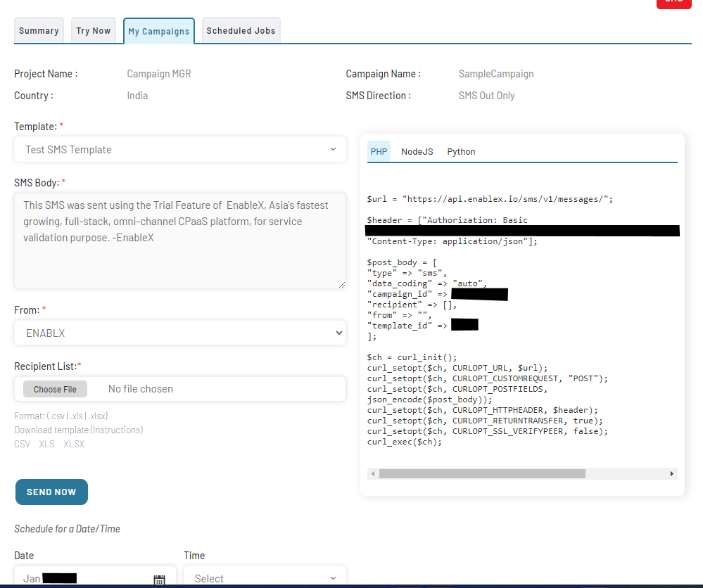
Task: Click the code panel scroll-right arrow
Action: coord(672,474)
